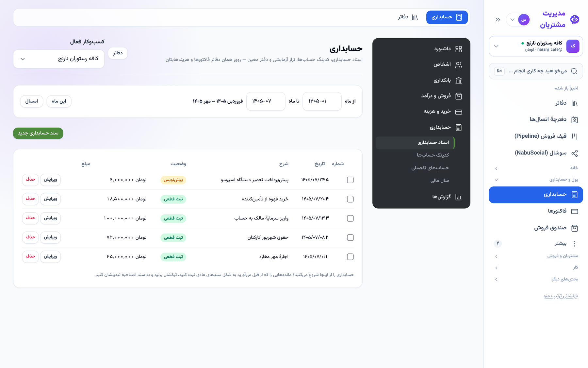
Task: Select کدینگ حساب‌ها submenu item
Action: pos(415,155)
